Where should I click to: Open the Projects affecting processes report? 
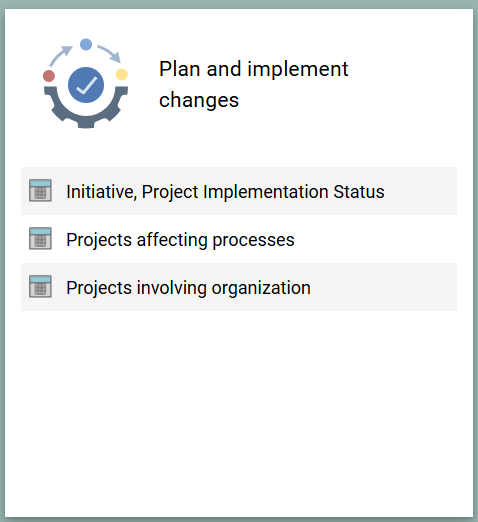180,240
